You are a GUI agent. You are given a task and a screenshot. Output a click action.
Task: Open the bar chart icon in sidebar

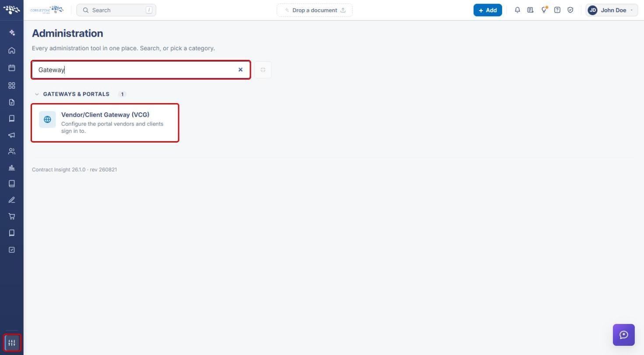(12, 167)
